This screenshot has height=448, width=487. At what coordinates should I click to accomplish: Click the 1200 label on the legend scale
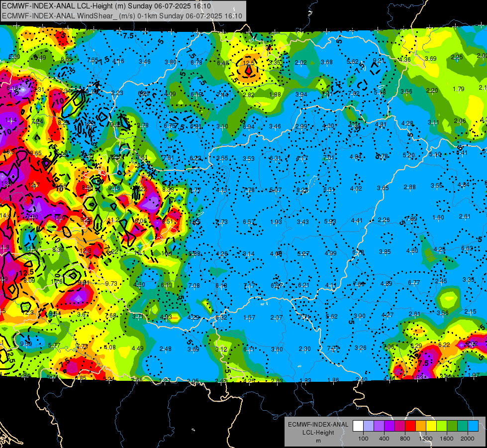click(425, 439)
